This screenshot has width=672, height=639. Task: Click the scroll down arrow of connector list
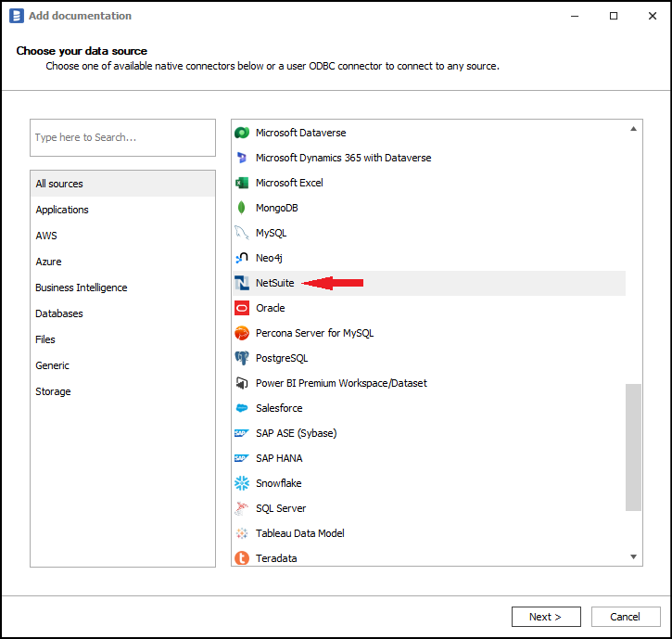(x=634, y=557)
